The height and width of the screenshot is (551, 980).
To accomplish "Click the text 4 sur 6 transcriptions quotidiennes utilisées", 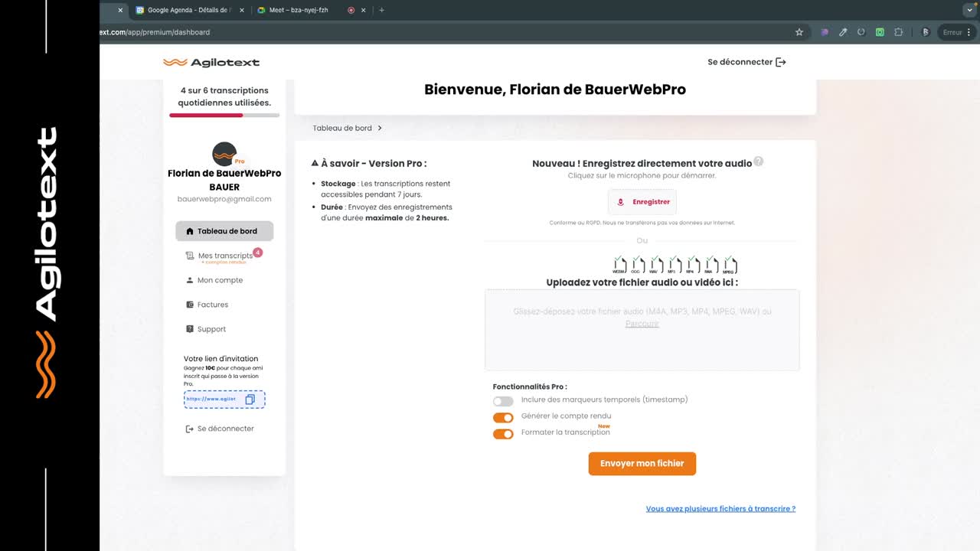I will point(224,96).
